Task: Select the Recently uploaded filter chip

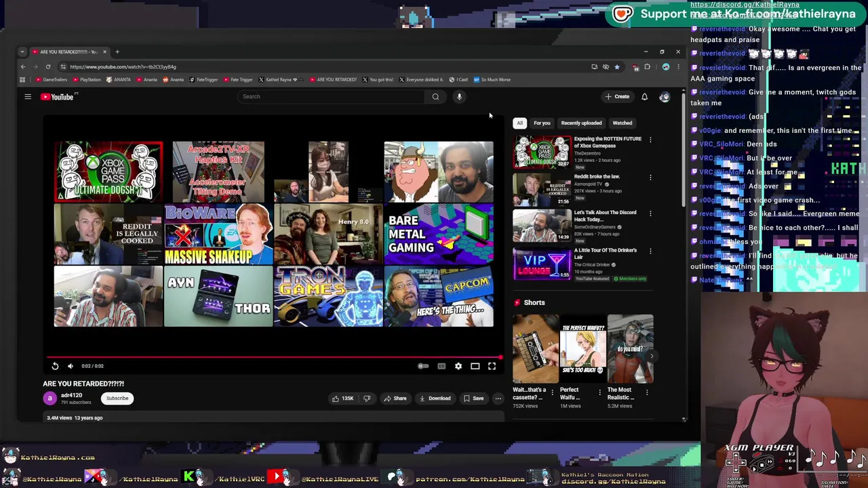Action: click(x=581, y=123)
